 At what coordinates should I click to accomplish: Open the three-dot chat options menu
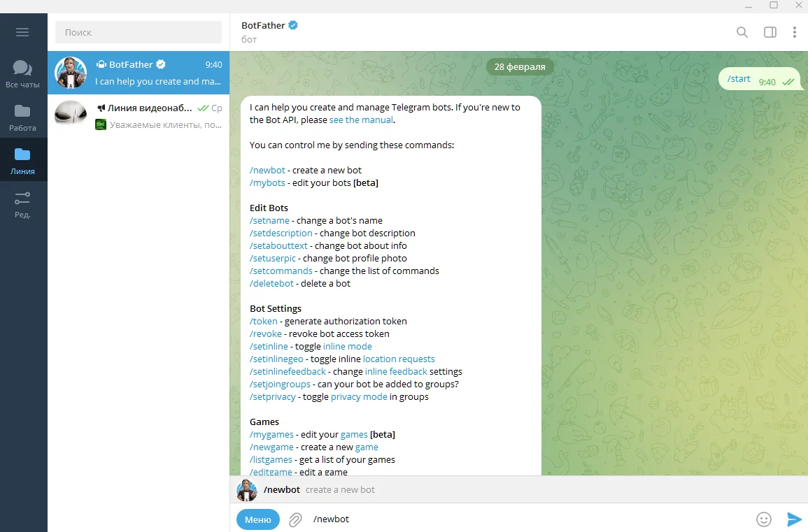[x=795, y=32]
